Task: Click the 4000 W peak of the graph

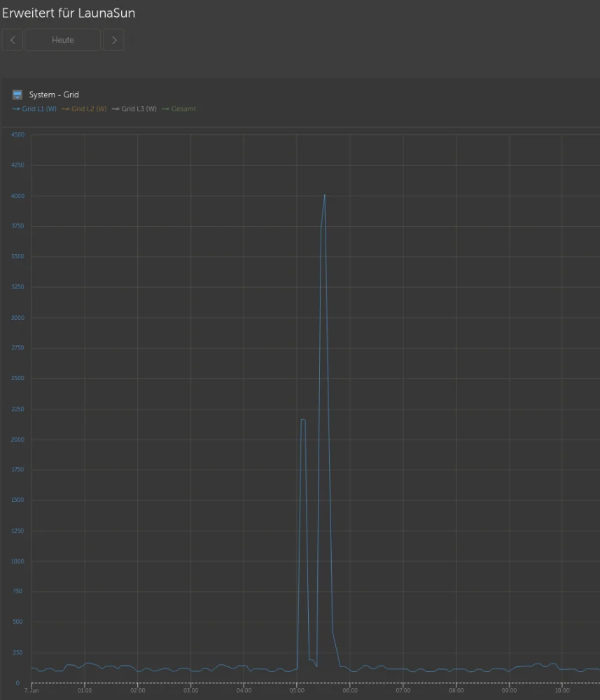Action: 324,195
